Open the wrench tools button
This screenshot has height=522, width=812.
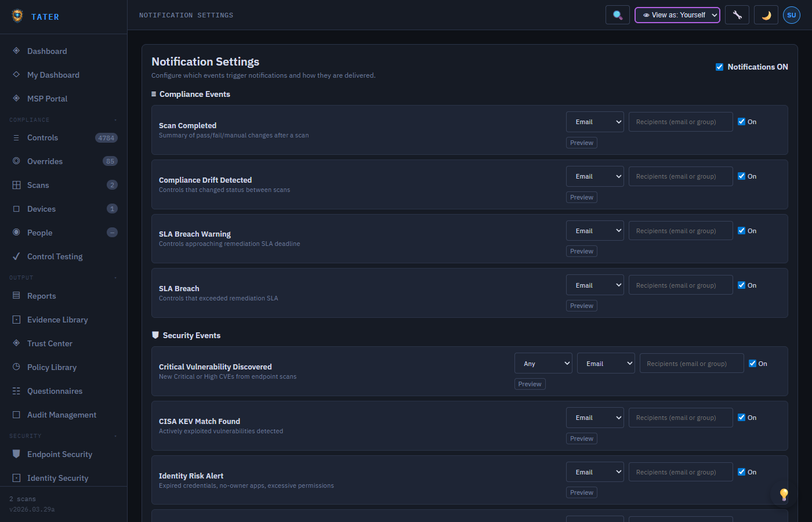[737, 15]
